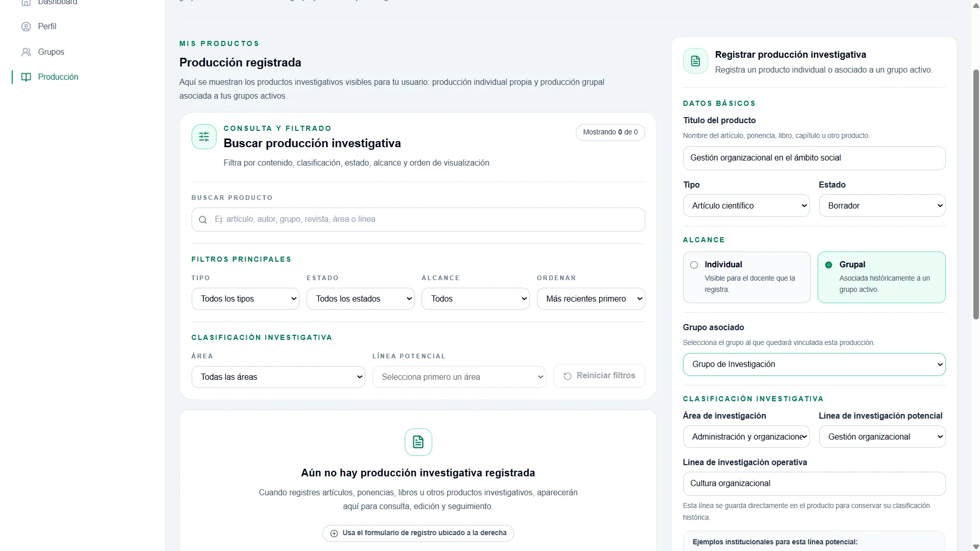Click the Línea de investigación operativa field
The height and width of the screenshot is (551, 980).
coord(814,484)
